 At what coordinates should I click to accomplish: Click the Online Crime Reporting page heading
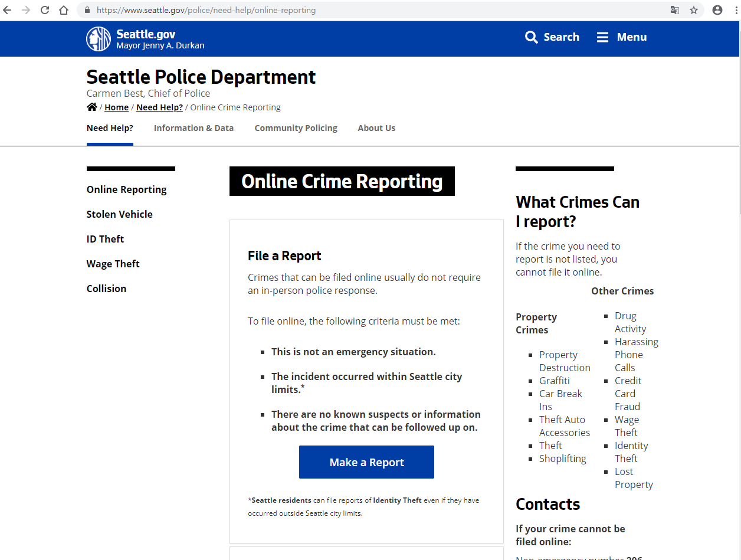[342, 181]
